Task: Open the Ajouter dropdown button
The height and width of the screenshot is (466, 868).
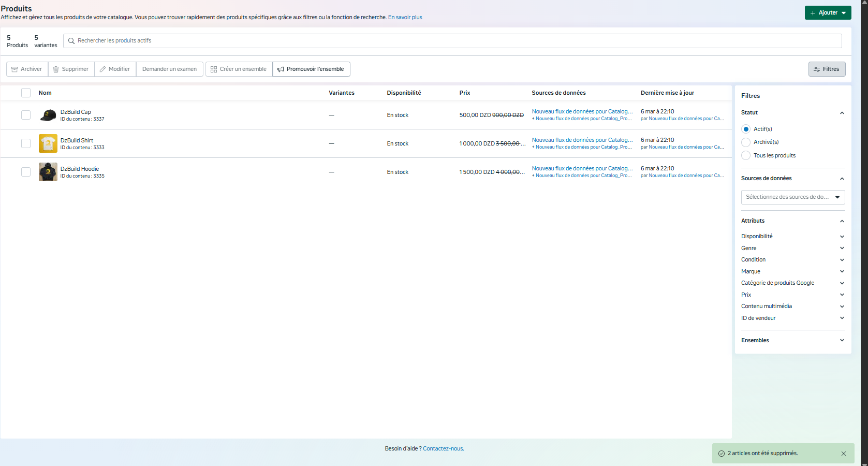Action: click(828, 13)
